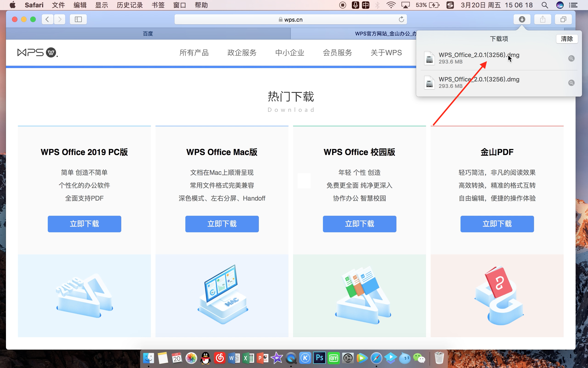Image resolution: width=588 pixels, height=368 pixels.
Task: Launch Microsoft Excel from the Dock
Action: pos(248,358)
